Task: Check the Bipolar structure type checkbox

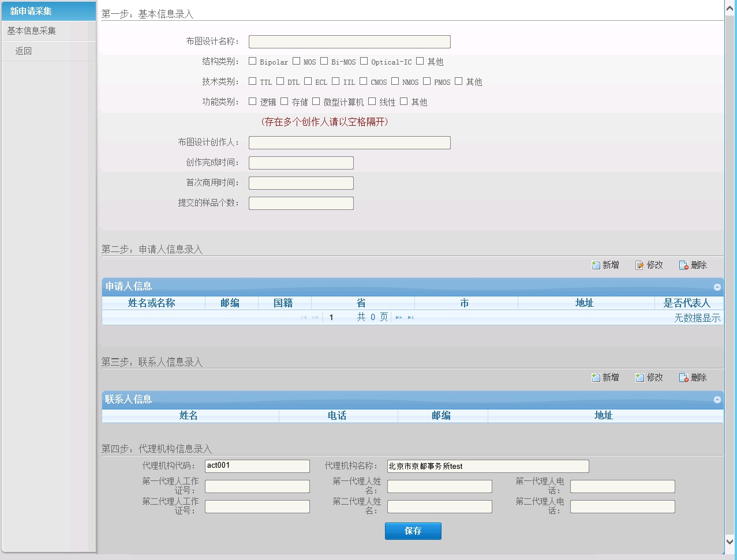Action: pos(253,61)
